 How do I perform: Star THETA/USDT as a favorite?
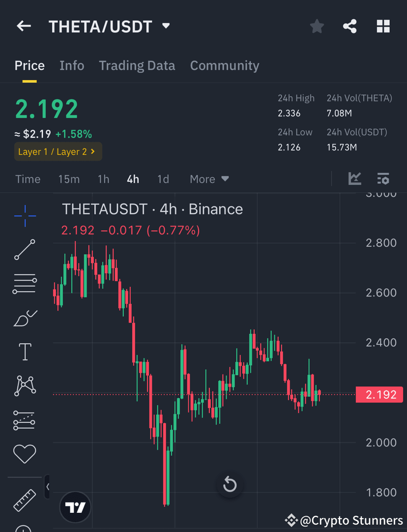coord(317,26)
